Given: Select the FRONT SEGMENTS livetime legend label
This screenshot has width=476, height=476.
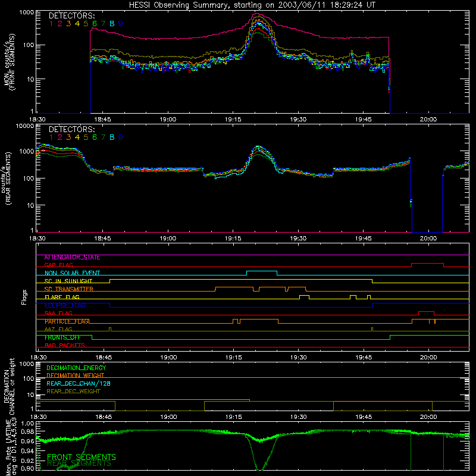Looking at the screenshot, I should point(82,457).
